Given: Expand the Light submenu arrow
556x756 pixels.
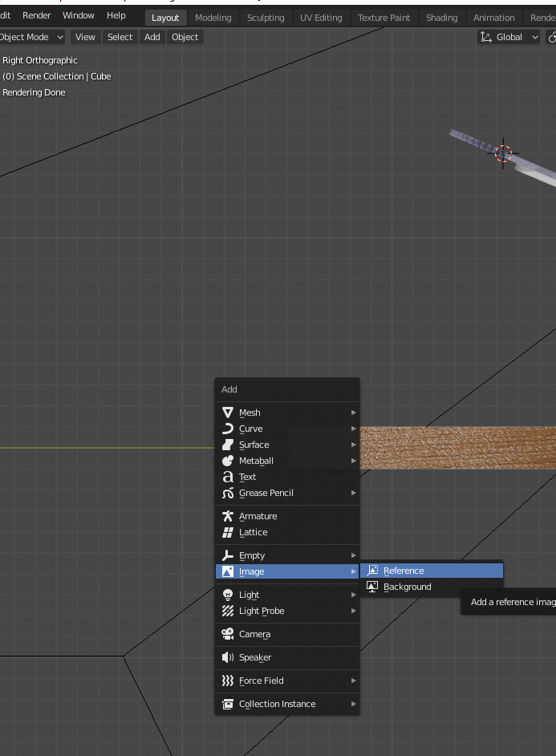Looking at the screenshot, I should tap(353, 595).
